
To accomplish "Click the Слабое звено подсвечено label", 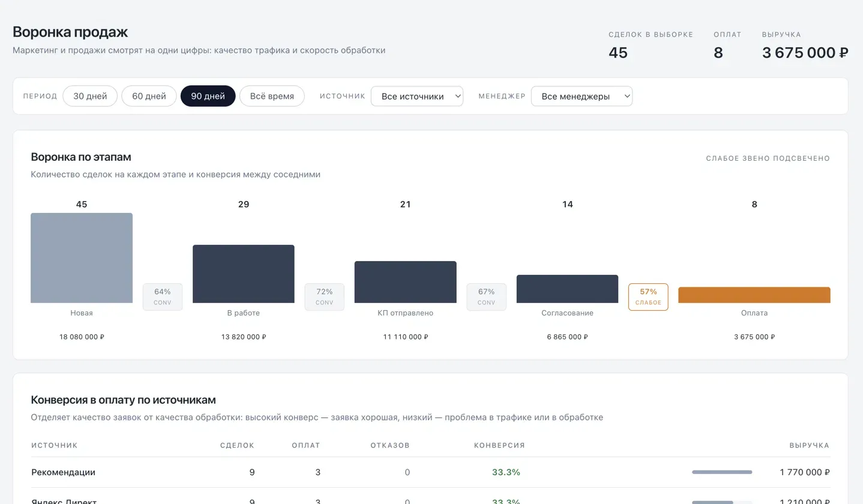I will click(768, 158).
